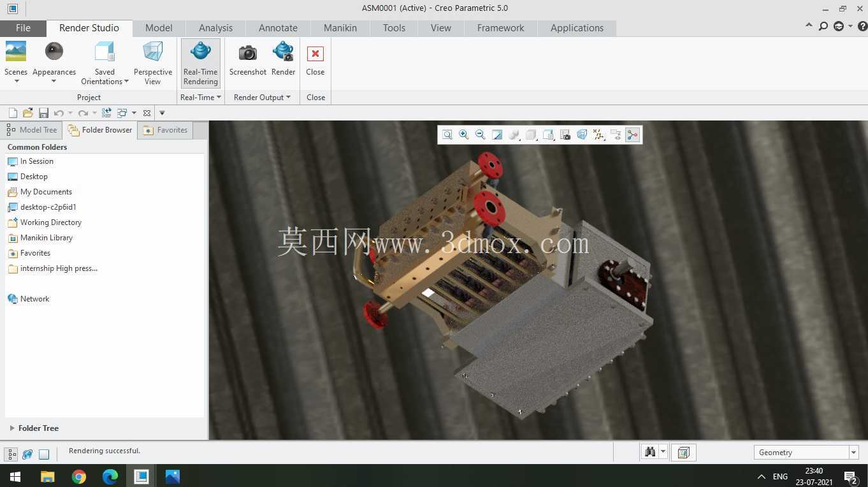The height and width of the screenshot is (487, 868).
Task: Open Datum Display Filters in graphics toolbar
Action: click(x=599, y=134)
